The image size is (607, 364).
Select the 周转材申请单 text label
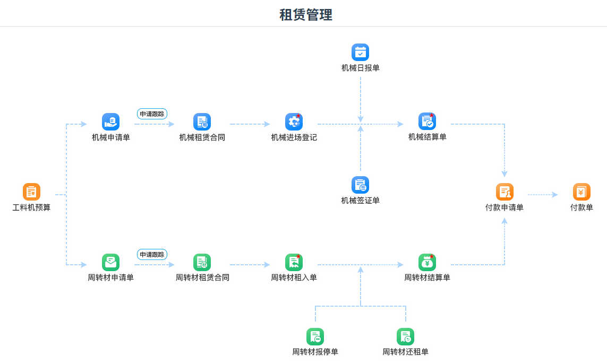[110, 278]
